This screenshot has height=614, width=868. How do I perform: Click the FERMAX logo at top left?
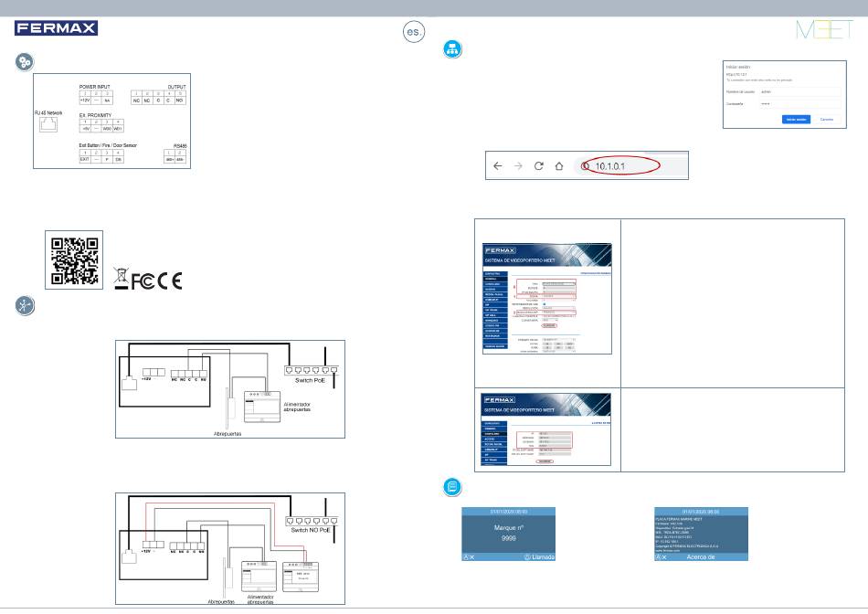click(56, 28)
